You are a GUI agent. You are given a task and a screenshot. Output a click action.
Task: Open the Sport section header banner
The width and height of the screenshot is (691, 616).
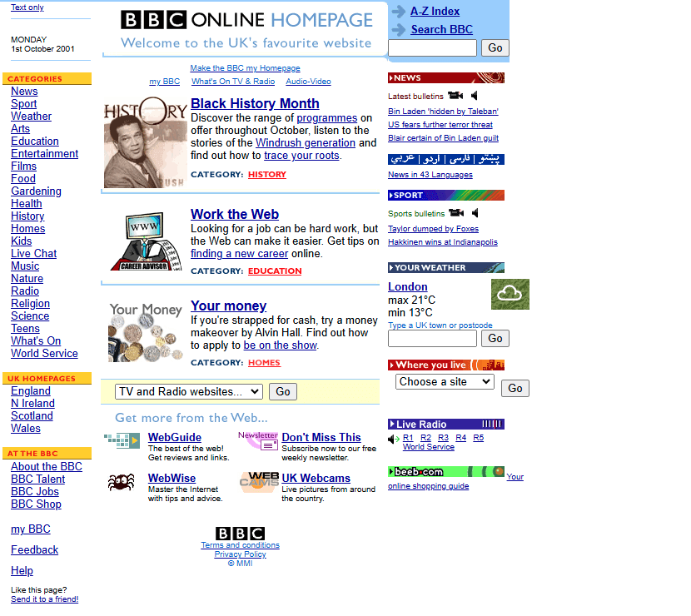click(x=446, y=195)
